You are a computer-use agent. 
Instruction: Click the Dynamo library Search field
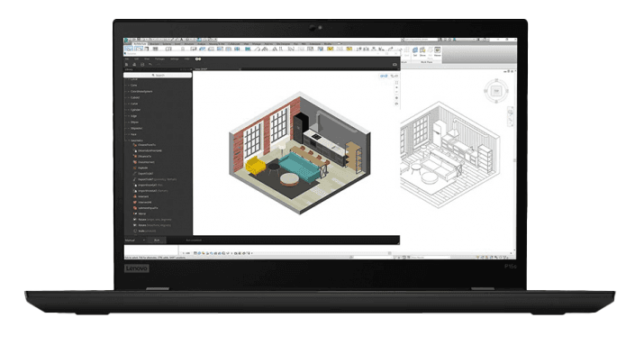pos(160,75)
